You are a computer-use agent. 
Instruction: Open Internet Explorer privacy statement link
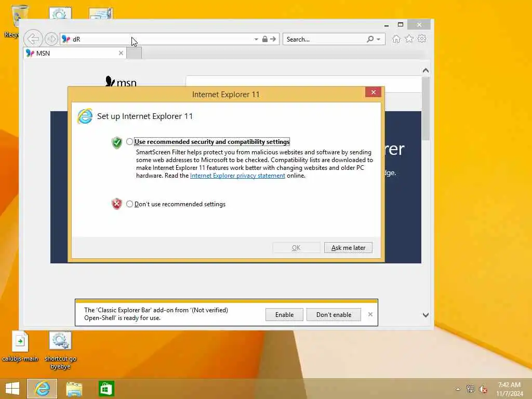click(237, 176)
